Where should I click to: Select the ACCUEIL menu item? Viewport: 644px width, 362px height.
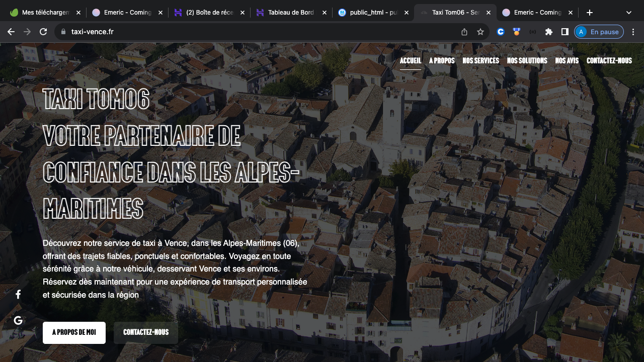click(411, 61)
